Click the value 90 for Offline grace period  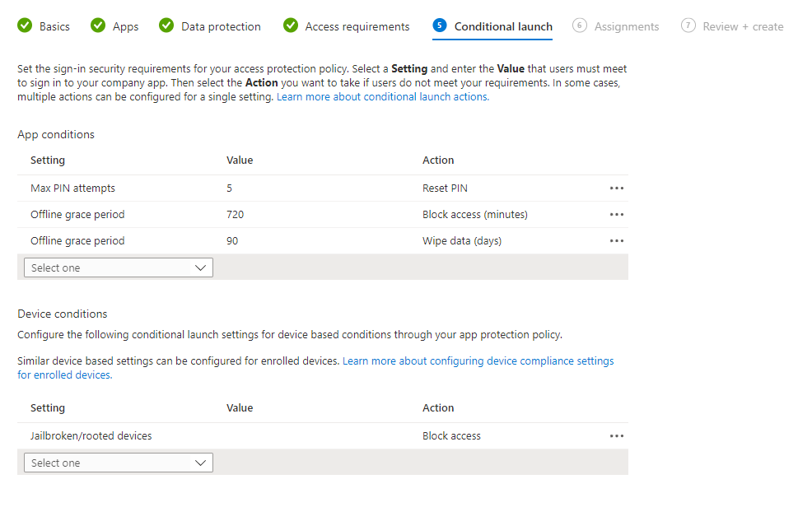point(232,241)
